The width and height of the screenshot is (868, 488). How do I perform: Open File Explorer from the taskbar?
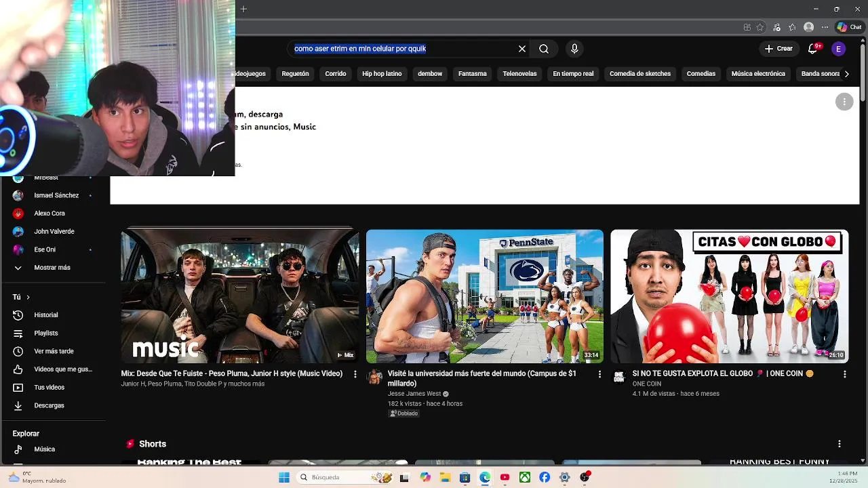pyautogui.click(x=445, y=477)
